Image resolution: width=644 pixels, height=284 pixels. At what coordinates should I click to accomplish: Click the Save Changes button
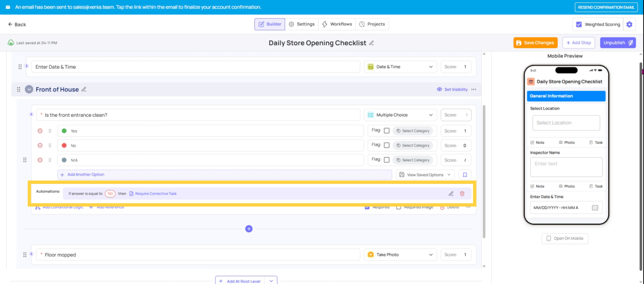[x=535, y=43]
